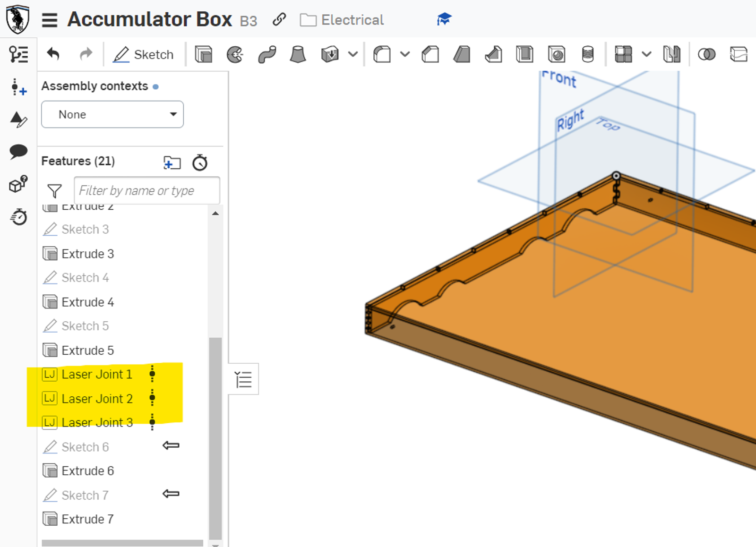Select the Extrude tool in toolbar
756x547 pixels.
point(203,54)
